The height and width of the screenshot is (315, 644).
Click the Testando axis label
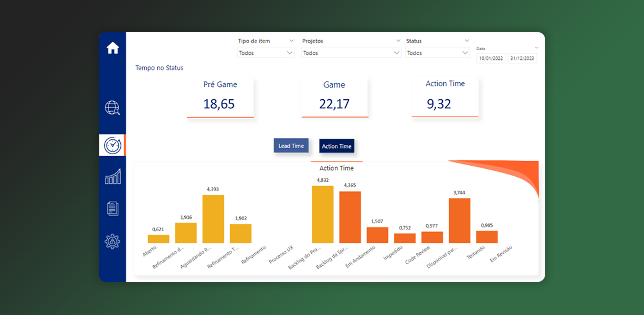[476, 252]
